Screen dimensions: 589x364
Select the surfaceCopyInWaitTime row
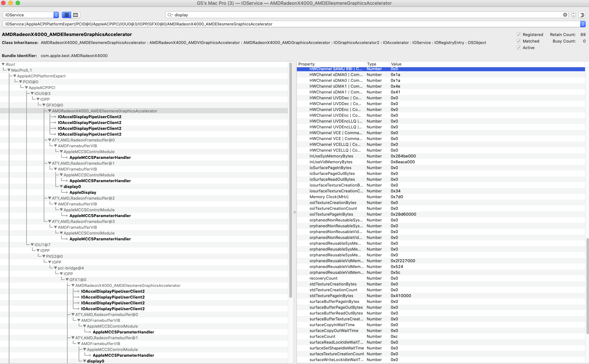441,325
